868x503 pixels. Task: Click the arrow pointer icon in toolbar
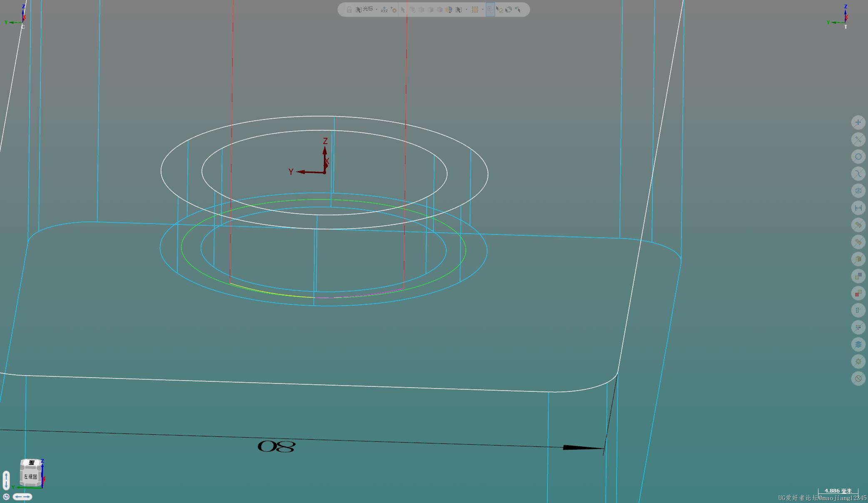tap(403, 10)
